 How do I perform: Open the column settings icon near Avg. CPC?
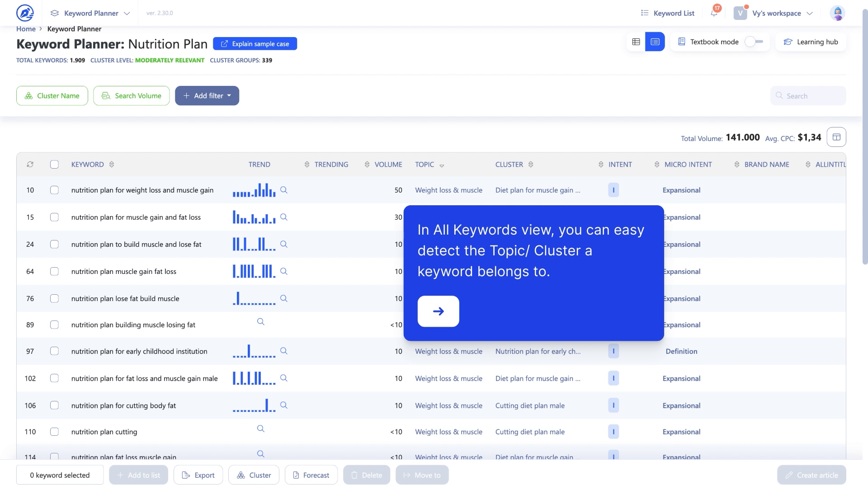836,137
